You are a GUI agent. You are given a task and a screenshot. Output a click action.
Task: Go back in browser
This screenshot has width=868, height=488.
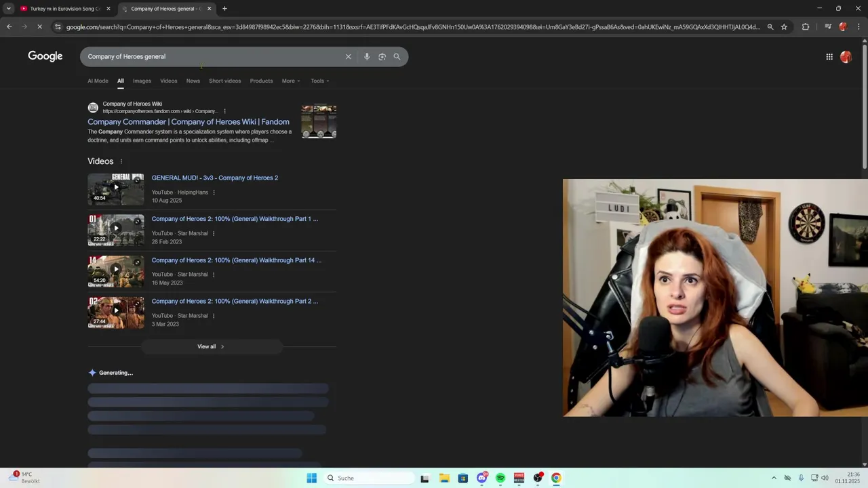pyautogui.click(x=9, y=27)
